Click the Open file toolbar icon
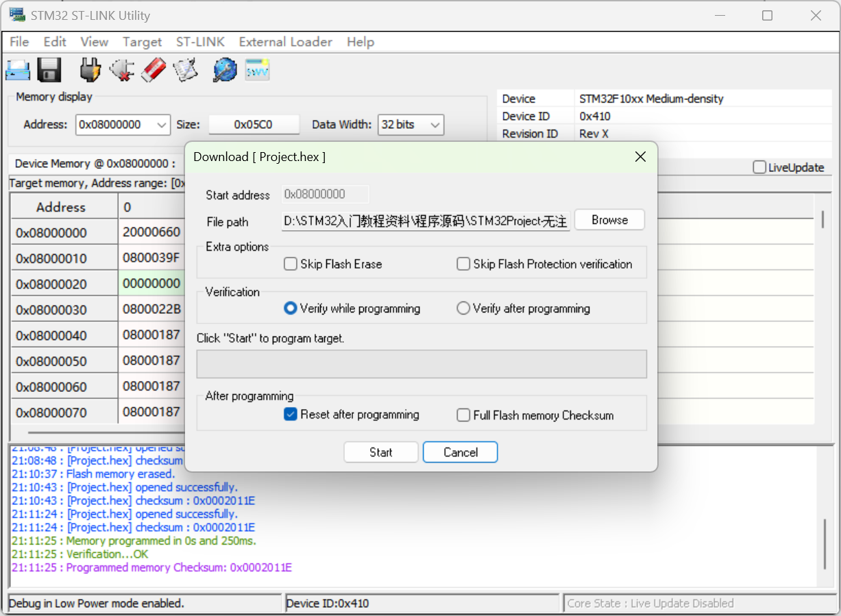The width and height of the screenshot is (841, 616). tap(19, 70)
